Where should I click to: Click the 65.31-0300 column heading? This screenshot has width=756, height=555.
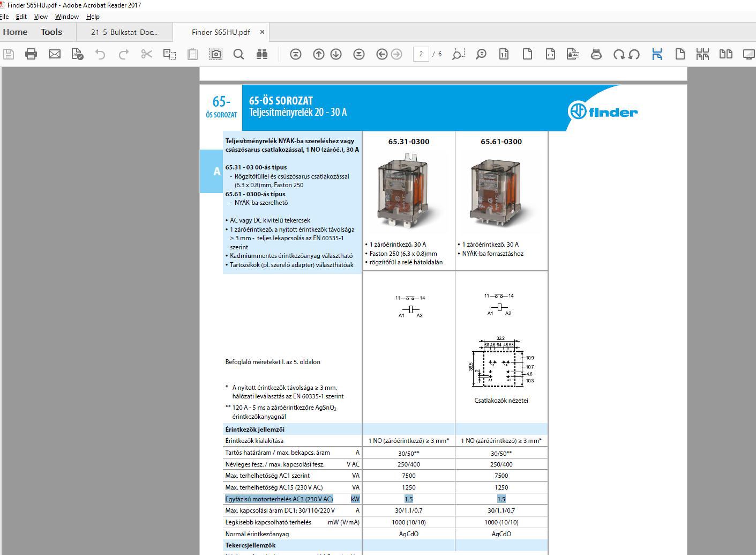(x=409, y=142)
